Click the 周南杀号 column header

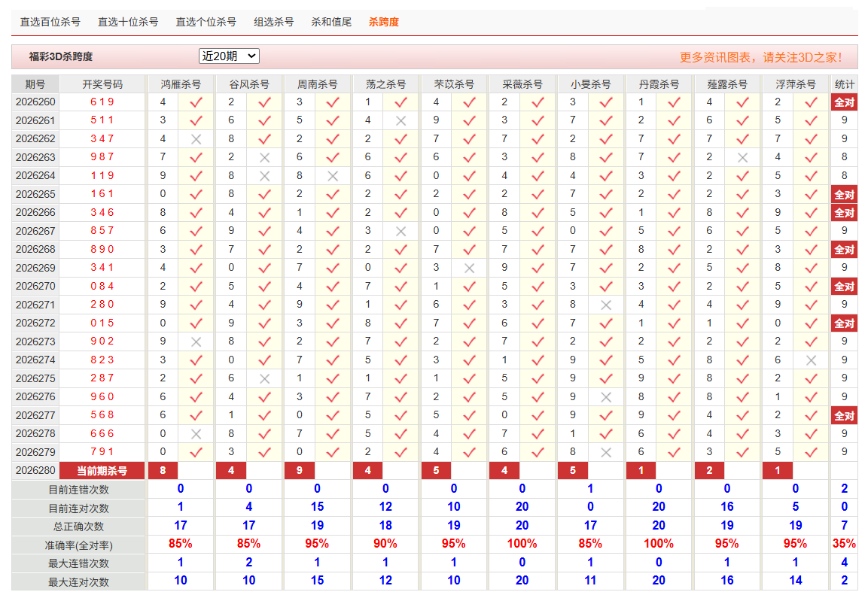click(317, 84)
